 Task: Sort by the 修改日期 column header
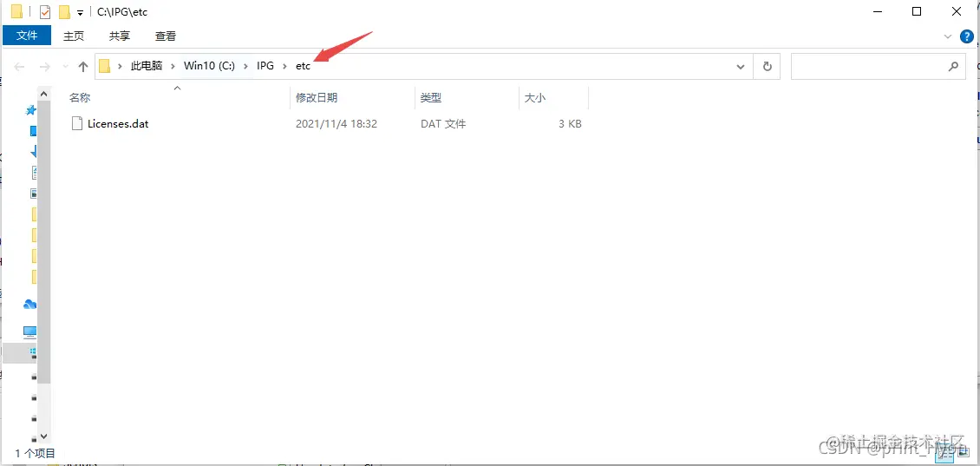[317, 97]
